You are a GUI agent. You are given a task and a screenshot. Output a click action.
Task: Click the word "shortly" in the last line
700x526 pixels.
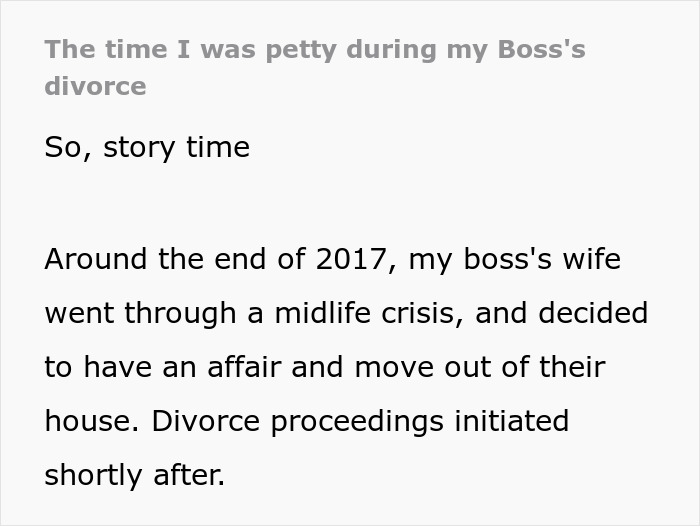tap(94, 476)
